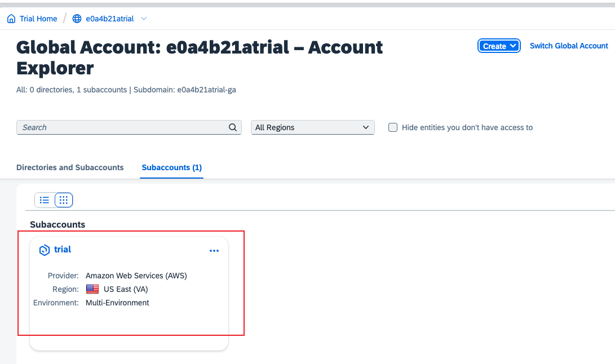The width and height of the screenshot is (615, 364).
Task: Focus the Search input field
Action: [x=121, y=127]
